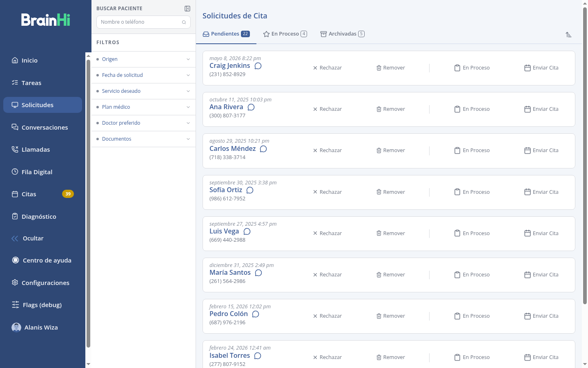The image size is (588, 368).
Task: Expand the Servicio deseado filter
Action: (143, 91)
